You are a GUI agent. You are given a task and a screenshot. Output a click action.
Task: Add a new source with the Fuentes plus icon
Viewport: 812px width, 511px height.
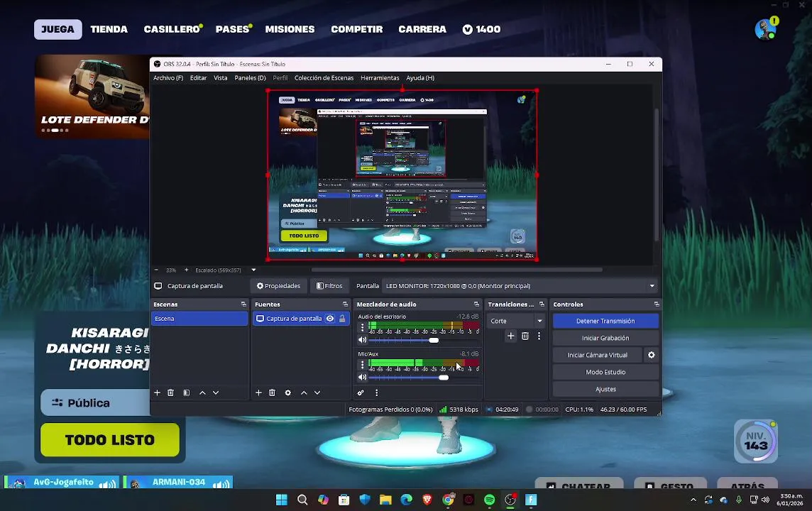(258, 393)
